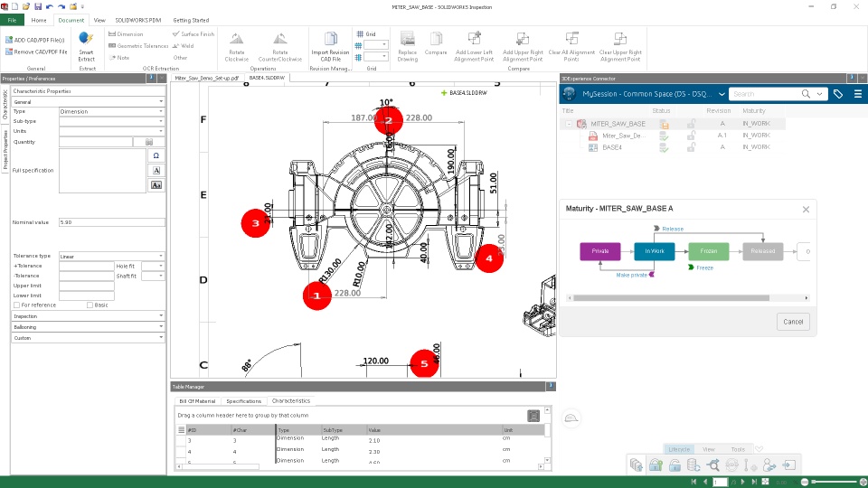Switch to the View ribbon tab
The width and height of the screenshot is (868, 488).
click(99, 20)
